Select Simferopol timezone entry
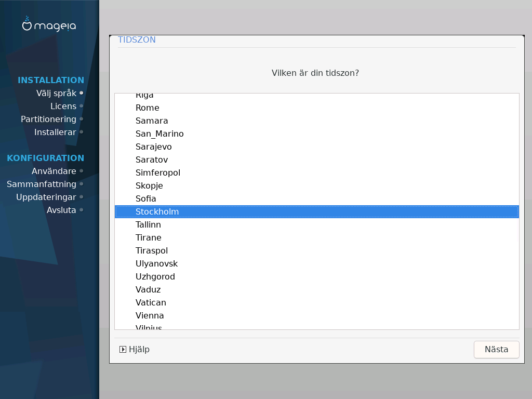Image resolution: width=532 pixels, height=399 pixels. (157, 172)
